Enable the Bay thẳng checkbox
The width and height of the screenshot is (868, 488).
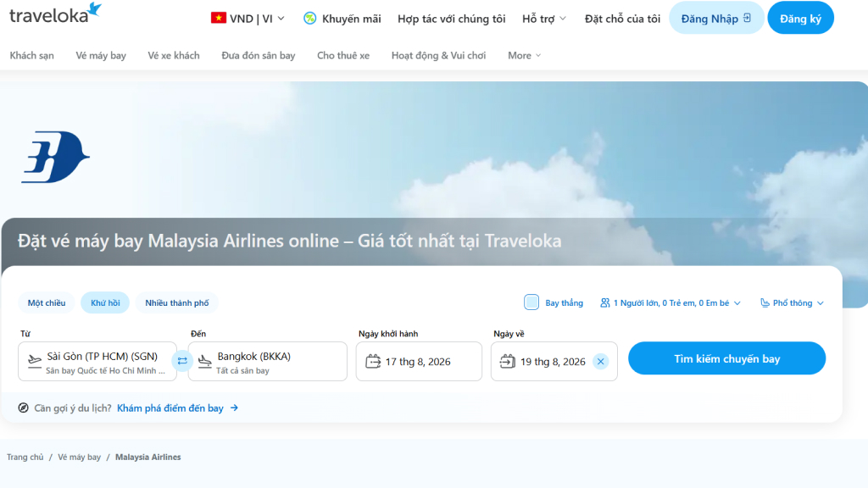pyautogui.click(x=531, y=302)
